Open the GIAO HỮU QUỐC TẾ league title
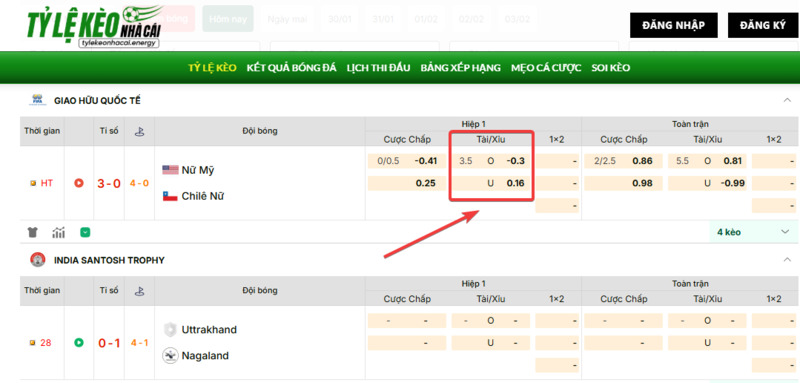Viewport: 800px width, 383px height. click(x=97, y=100)
